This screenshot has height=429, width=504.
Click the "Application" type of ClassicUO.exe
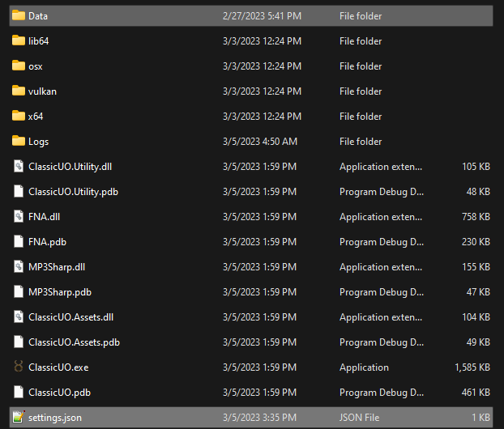(x=364, y=367)
